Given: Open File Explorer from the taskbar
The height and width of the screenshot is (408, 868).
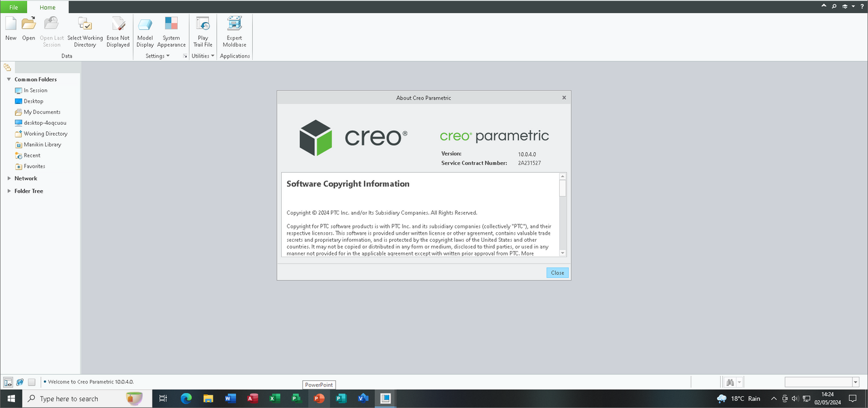Looking at the screenshot, I should tap(208, 398).
